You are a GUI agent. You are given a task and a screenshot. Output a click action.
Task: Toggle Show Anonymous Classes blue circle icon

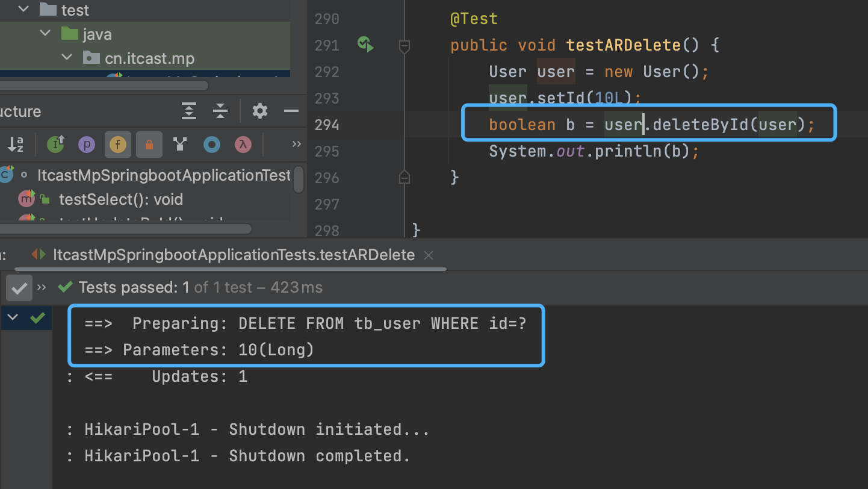pyautogui.click(x=211, y=145)
